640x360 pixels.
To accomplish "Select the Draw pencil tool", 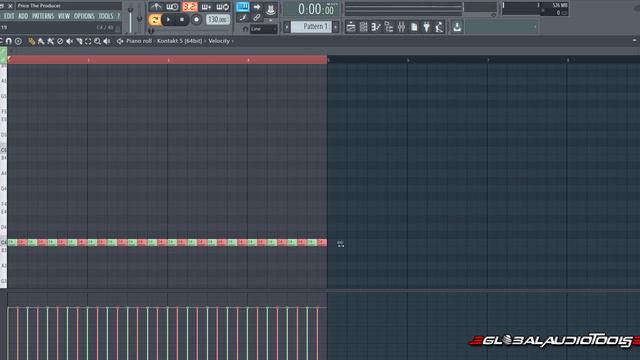I will pos(31,41).
